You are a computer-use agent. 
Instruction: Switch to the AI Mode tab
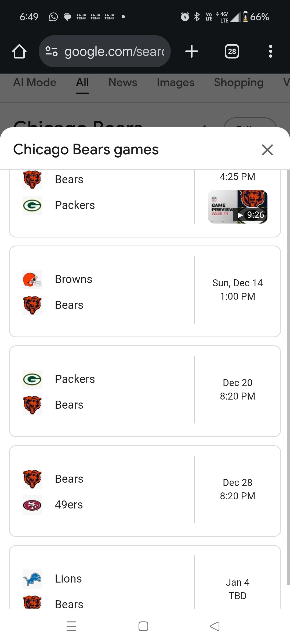[35, 83]
